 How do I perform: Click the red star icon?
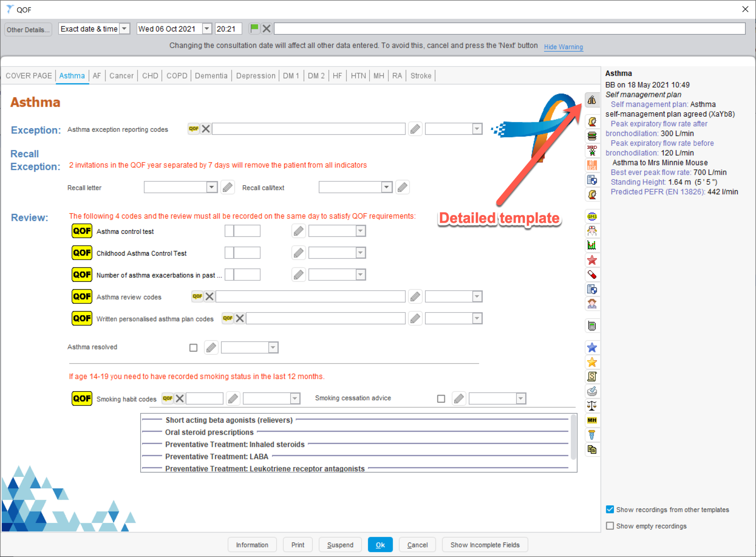point(592,260)
